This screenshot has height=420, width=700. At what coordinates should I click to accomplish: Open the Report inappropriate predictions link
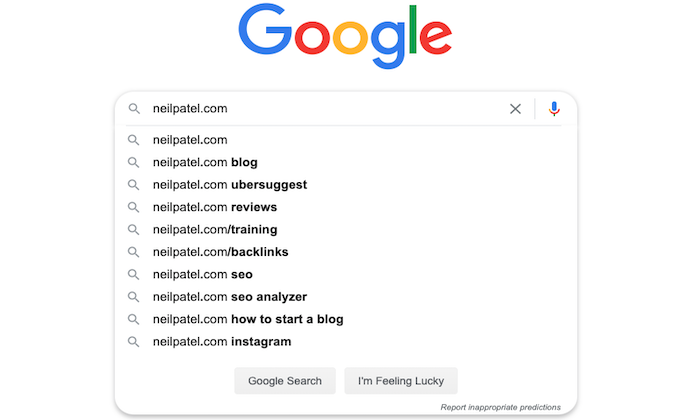pyautogui.click(x=500, y=407)
